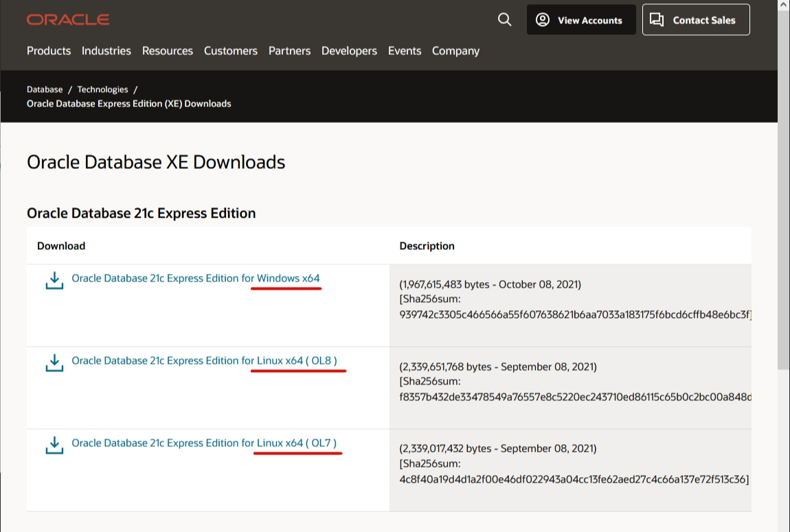Download 21c Express Edition for Linux OL7
The height and width of the screenshot is (532, 790).
tap(204, 443)
